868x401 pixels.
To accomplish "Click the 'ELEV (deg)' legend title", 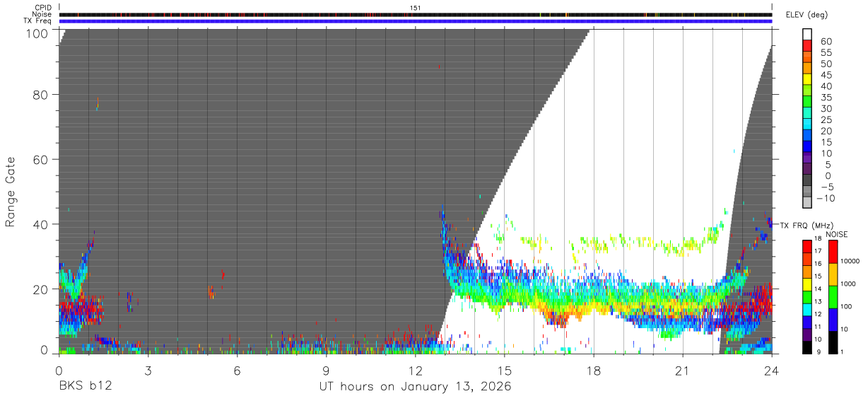I will (x=807, y=14).
